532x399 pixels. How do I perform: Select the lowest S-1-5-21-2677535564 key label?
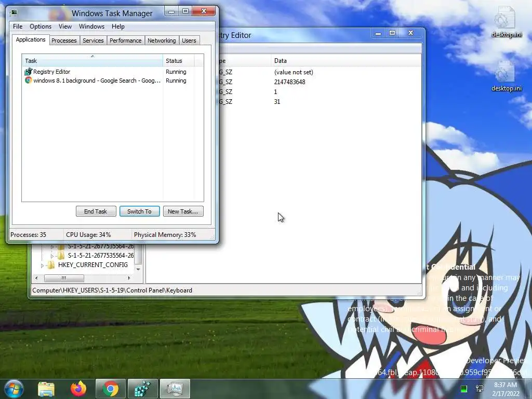(101, 255)
